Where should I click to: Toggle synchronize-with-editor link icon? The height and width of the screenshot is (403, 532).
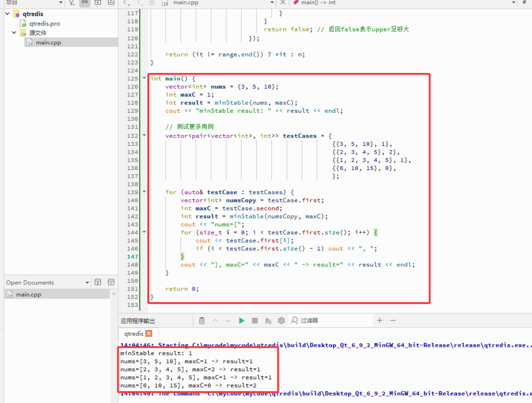(x=85, y=2)
